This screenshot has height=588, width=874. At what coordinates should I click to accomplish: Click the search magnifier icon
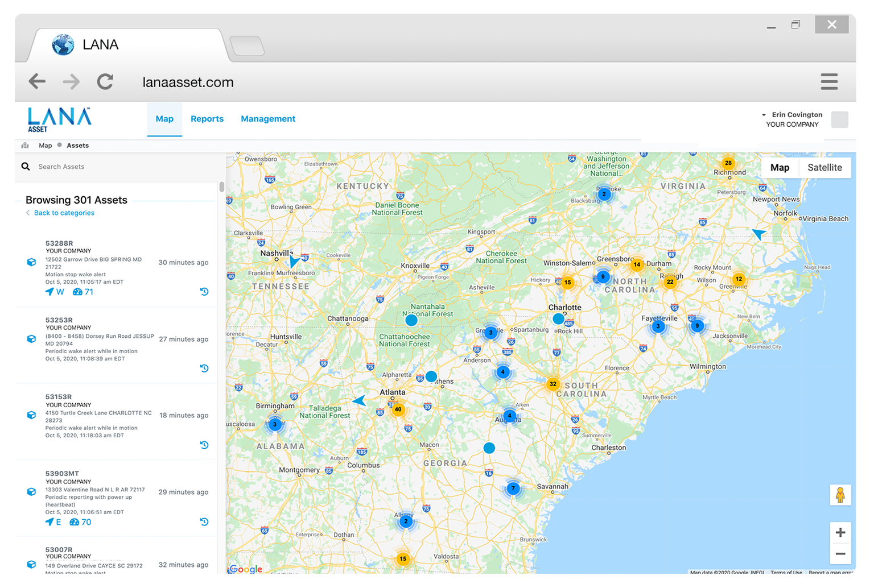pos(26,167)
